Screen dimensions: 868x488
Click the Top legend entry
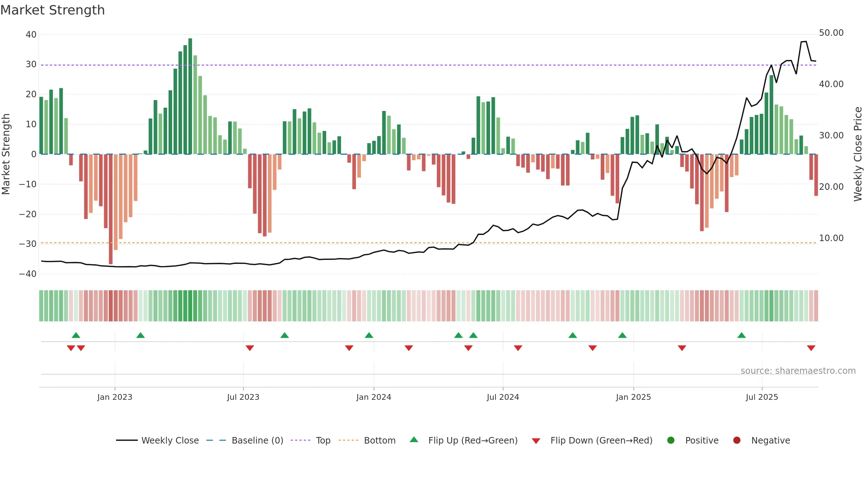point(311,440)
